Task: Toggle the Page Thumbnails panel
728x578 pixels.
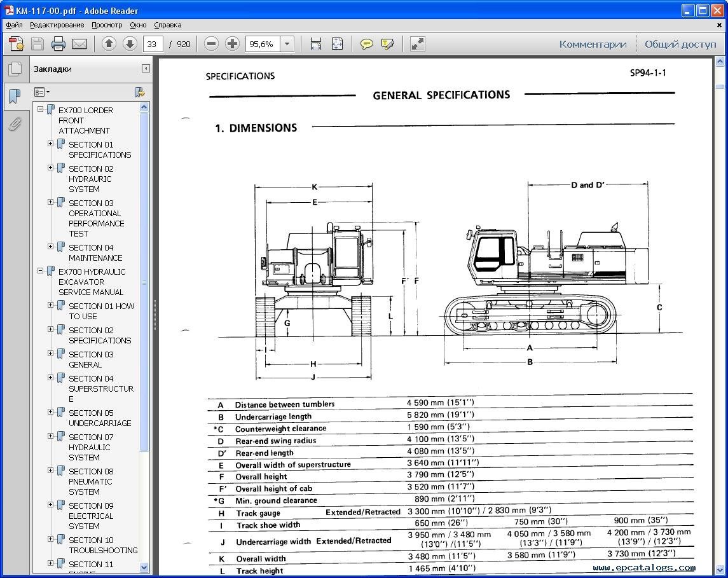Action: tap(15, 69)
